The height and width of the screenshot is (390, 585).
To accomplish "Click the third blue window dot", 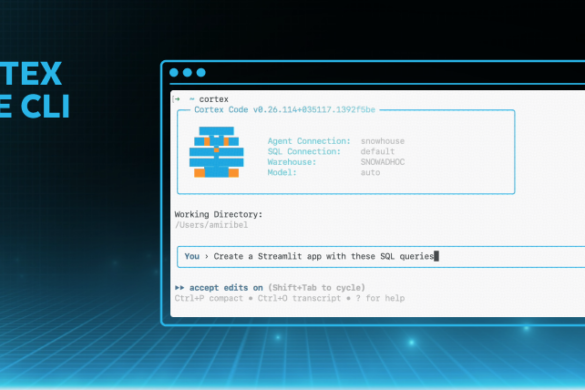I will (x=201, y=72).
